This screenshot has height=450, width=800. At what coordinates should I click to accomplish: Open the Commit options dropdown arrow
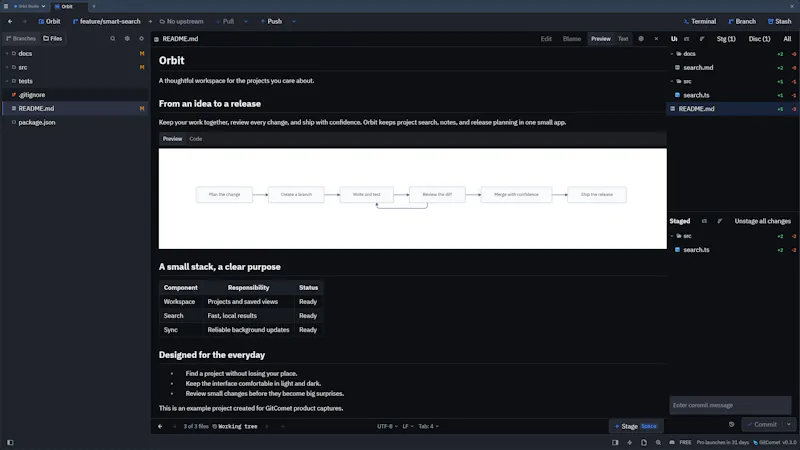[789, 424]
